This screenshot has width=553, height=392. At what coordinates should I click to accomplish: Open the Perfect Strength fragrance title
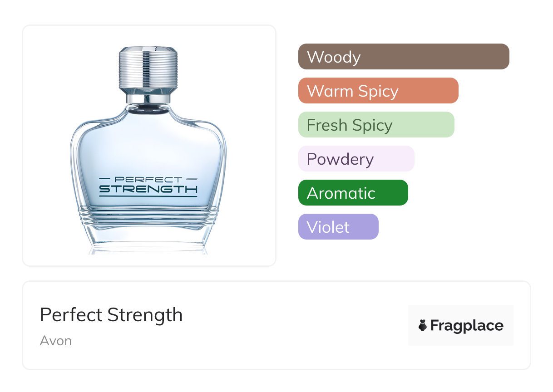pos(111,315)
